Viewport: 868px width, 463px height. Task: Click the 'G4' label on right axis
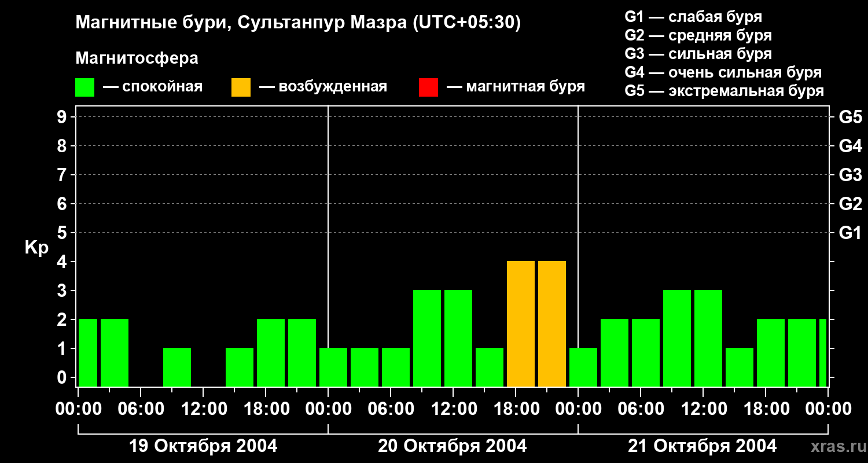click(850, 146)
